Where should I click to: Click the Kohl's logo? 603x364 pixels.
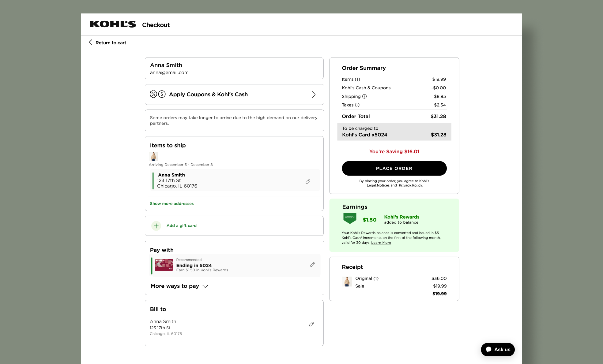pos(113,24)
